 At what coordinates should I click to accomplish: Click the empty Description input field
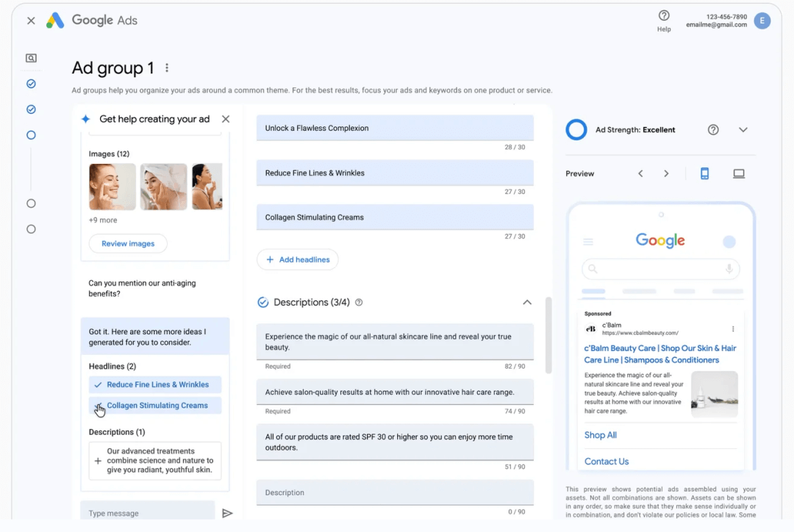coord(395,492)
